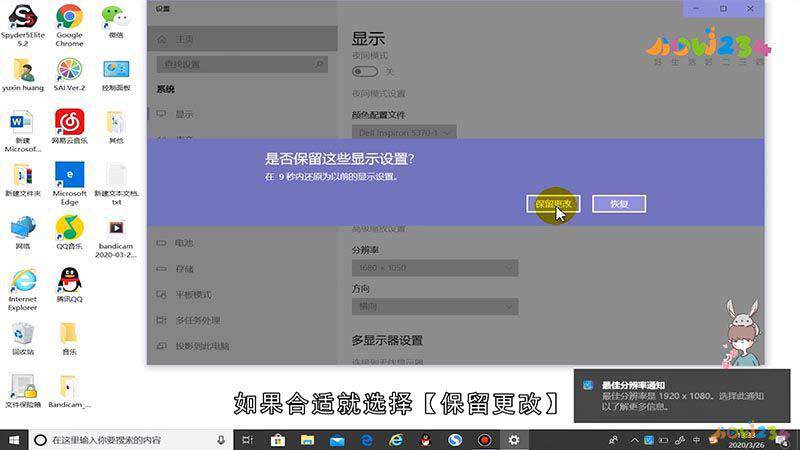Click the microphone icon in taskbar search
Screen dimensions: 800x450
(221, 440)
